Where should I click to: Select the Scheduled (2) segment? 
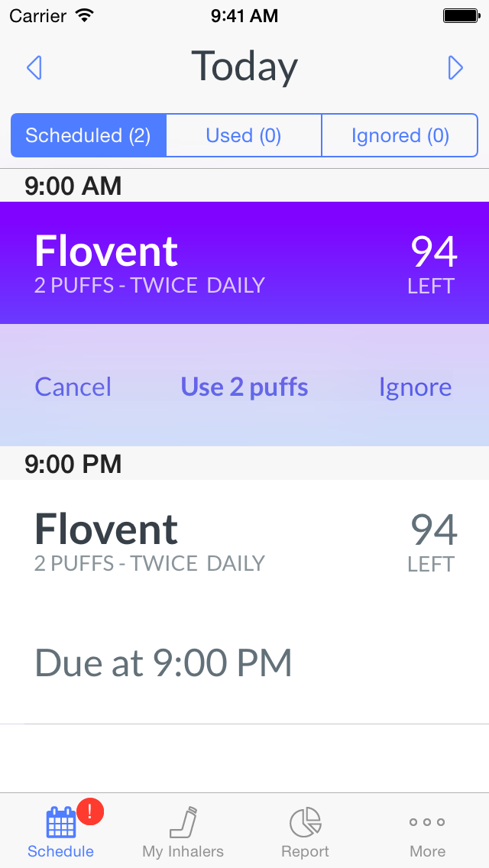coord(89,136)
